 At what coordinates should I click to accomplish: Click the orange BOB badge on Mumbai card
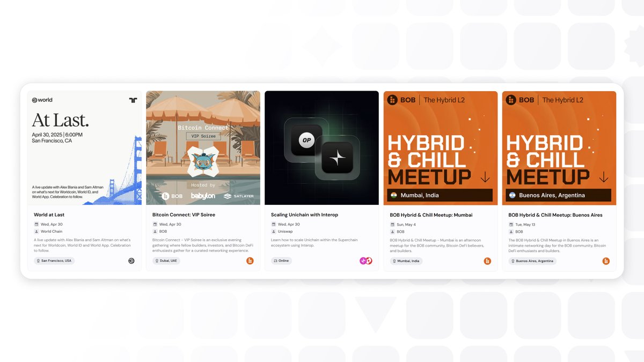point(487,261)
